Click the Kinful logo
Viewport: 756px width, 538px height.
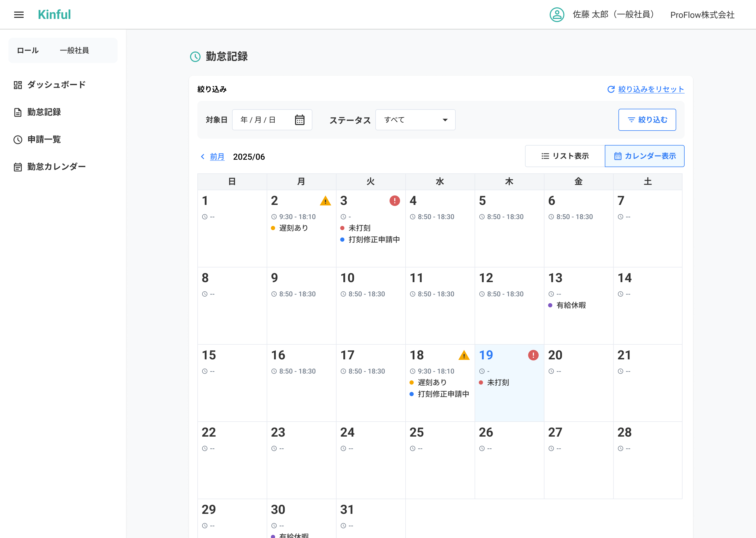tap(54, 14)
